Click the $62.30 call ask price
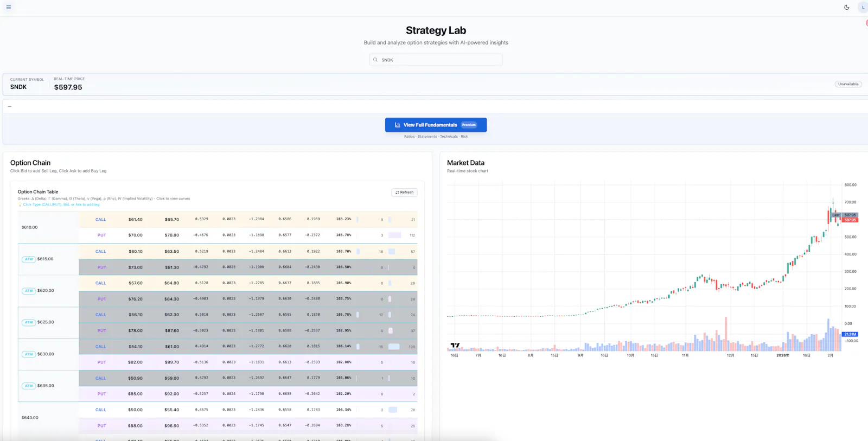 [171, 315]
